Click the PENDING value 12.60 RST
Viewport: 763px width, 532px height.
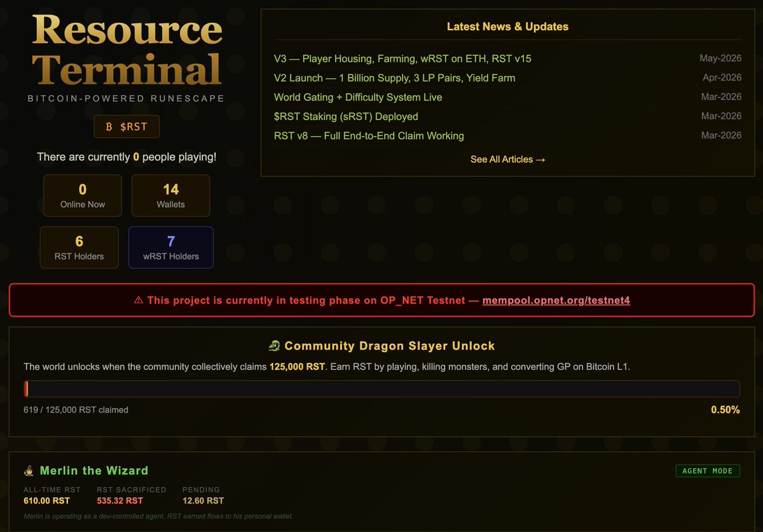[x=203, y=501]
